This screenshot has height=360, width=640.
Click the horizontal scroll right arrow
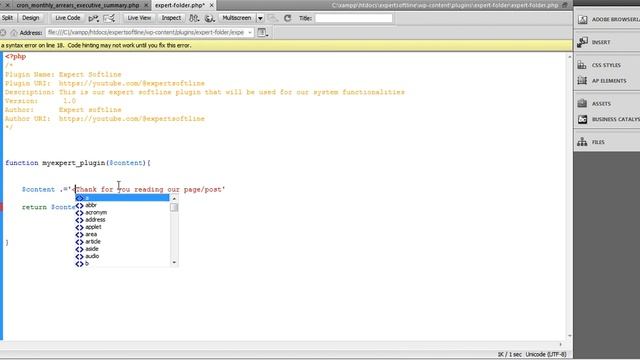coord(560,344)
